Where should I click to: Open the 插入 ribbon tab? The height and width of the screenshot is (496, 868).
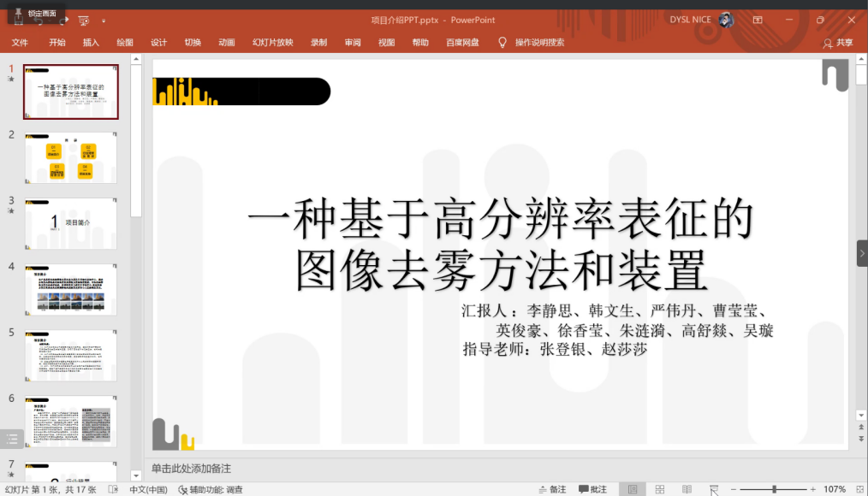click(91, 43)
